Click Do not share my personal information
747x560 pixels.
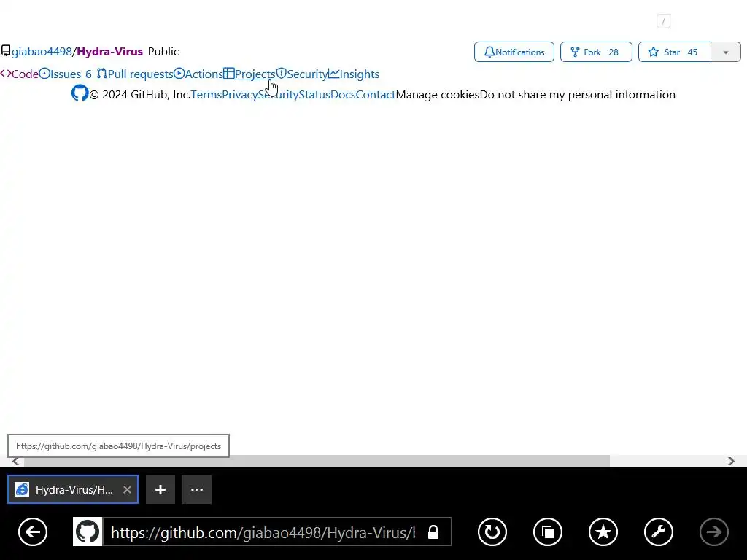578,94
